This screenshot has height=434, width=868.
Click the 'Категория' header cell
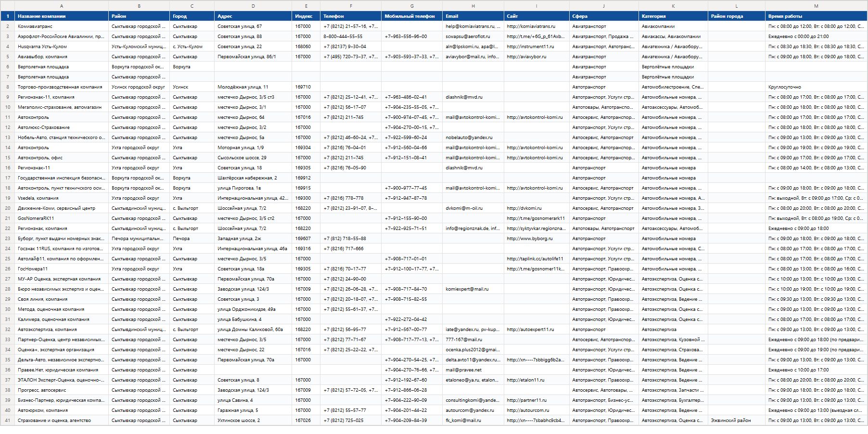(x=673, y=16)
